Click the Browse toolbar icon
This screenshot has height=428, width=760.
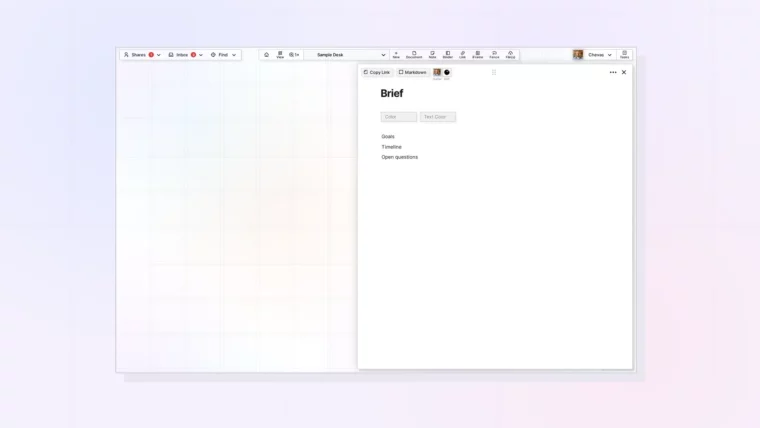coord(477,55)
